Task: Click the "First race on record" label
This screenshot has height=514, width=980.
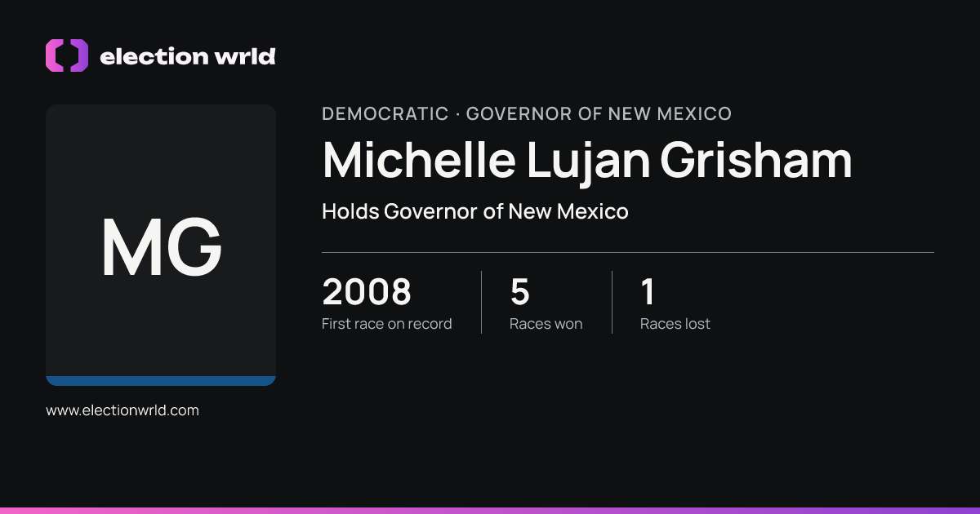Action: [x=387, y=324]
